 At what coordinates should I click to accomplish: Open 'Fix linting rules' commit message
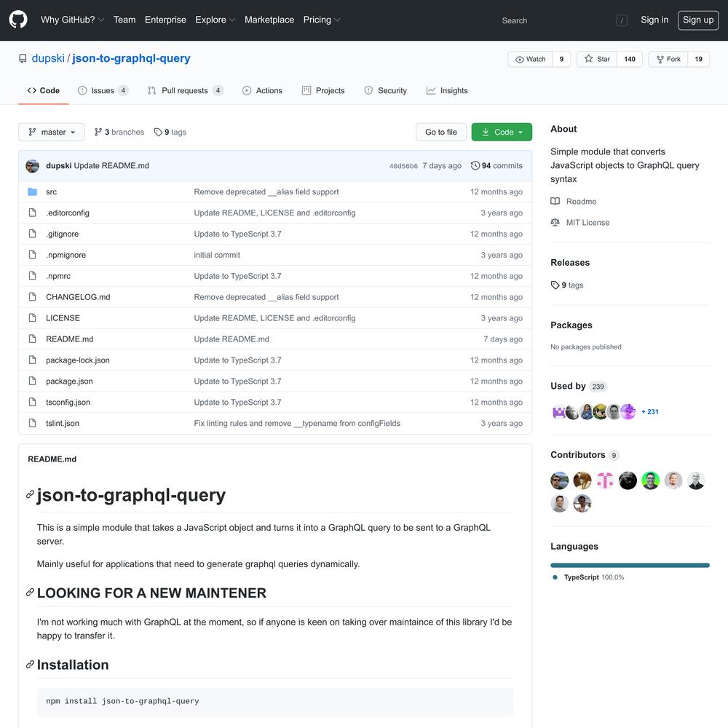[297, 423]
